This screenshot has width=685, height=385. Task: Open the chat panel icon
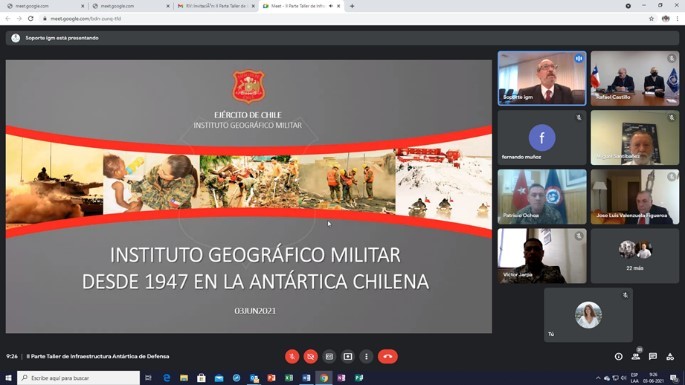coord(653,357)
